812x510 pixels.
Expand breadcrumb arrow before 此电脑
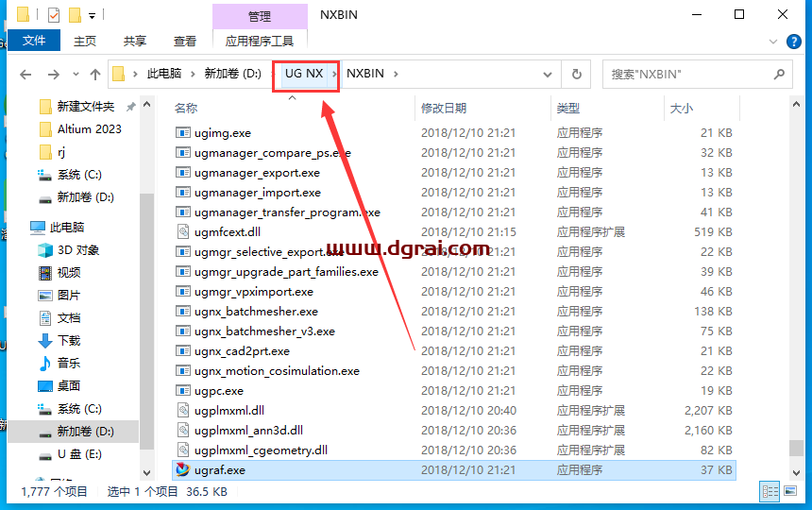[135, 74]
